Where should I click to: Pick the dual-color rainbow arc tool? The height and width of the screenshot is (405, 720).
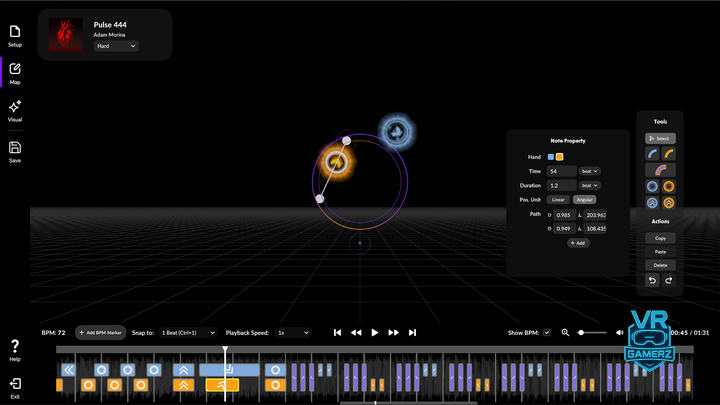click(x=660, y=170)
